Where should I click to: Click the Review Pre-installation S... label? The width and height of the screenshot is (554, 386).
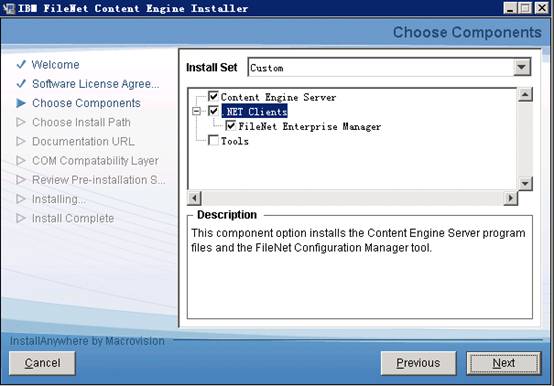pyautogui.click(x=99, y=180)
